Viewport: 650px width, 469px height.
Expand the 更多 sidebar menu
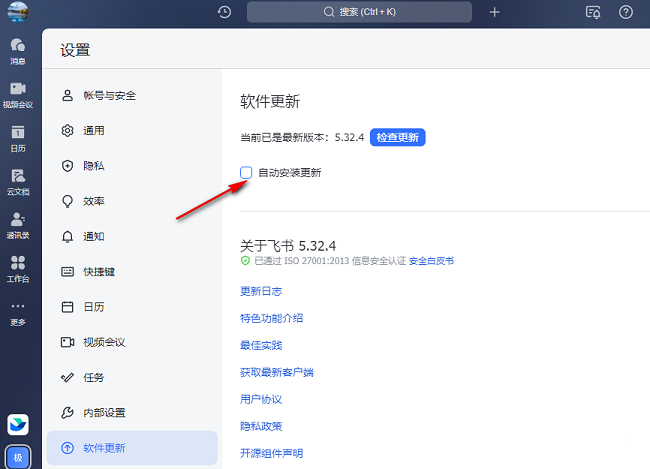pyautogui.click(x=18, y=311)
